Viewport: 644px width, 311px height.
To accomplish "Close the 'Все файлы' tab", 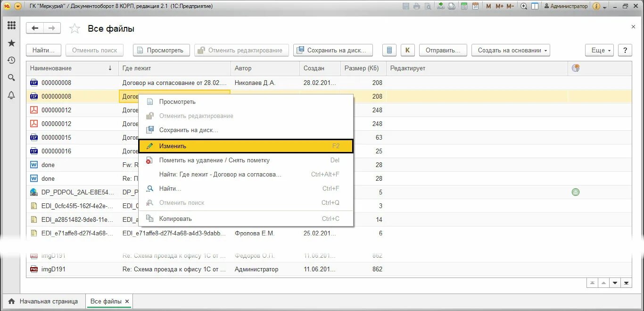I will 127,301.
